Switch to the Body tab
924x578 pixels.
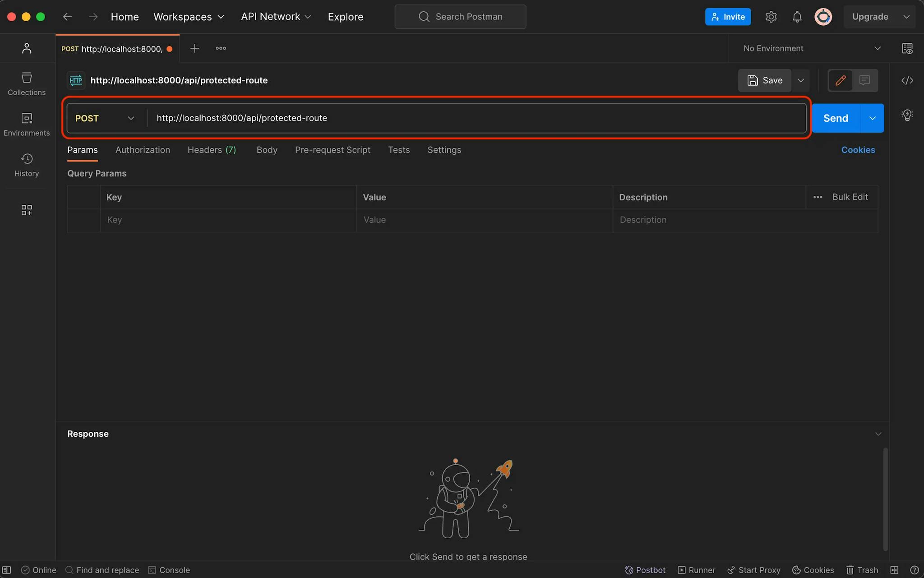click(x=266, y=150)
